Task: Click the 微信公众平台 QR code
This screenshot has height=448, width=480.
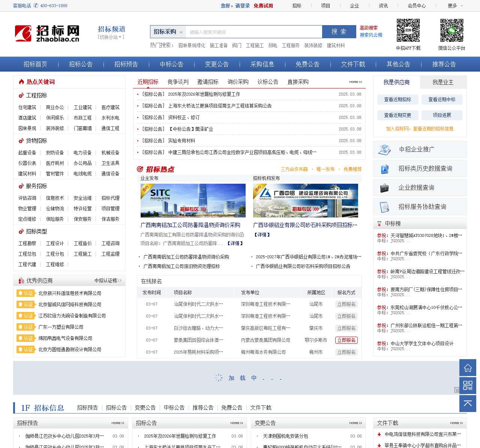Action: click(451, 31)
